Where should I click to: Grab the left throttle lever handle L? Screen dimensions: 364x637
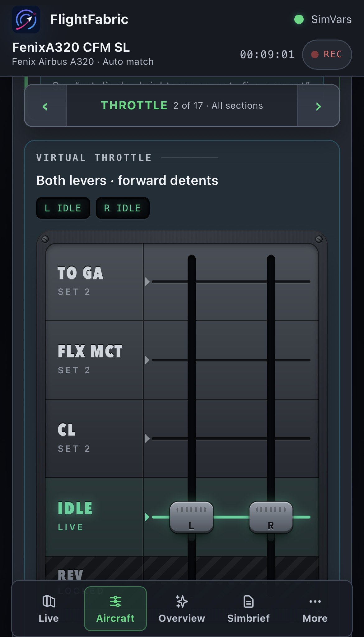(x=192, y=517)
